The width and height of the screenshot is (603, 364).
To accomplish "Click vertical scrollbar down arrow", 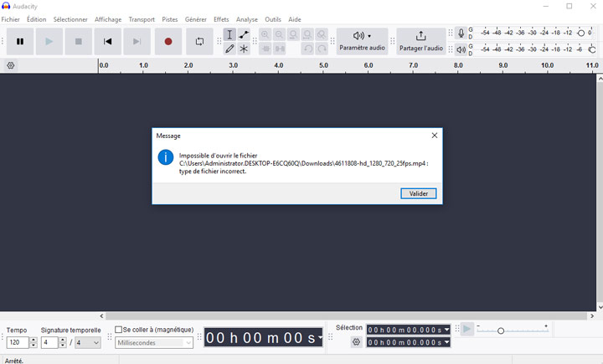I will [600, 307].
